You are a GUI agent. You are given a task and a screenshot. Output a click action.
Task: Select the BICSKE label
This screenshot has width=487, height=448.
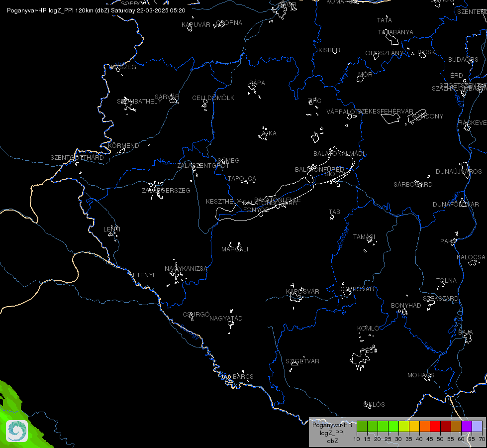428,52
